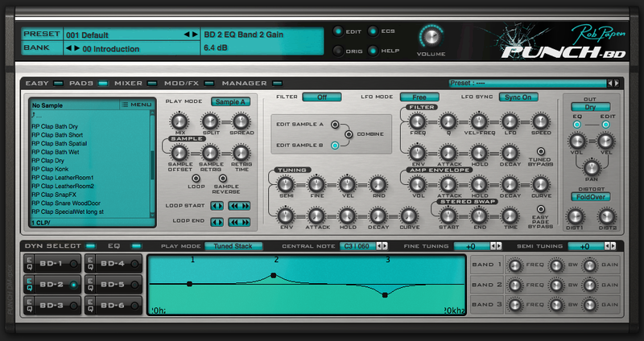Open the sample browser MENU
Image resolution: width=644 pixels, height=341 pixels.
[x=136, y=105]
